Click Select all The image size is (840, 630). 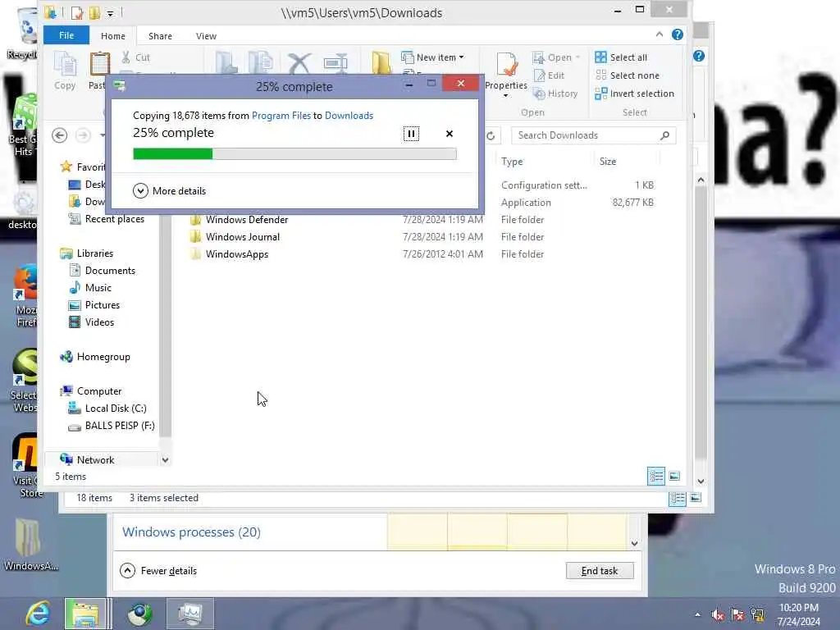(x=622, y=57)
